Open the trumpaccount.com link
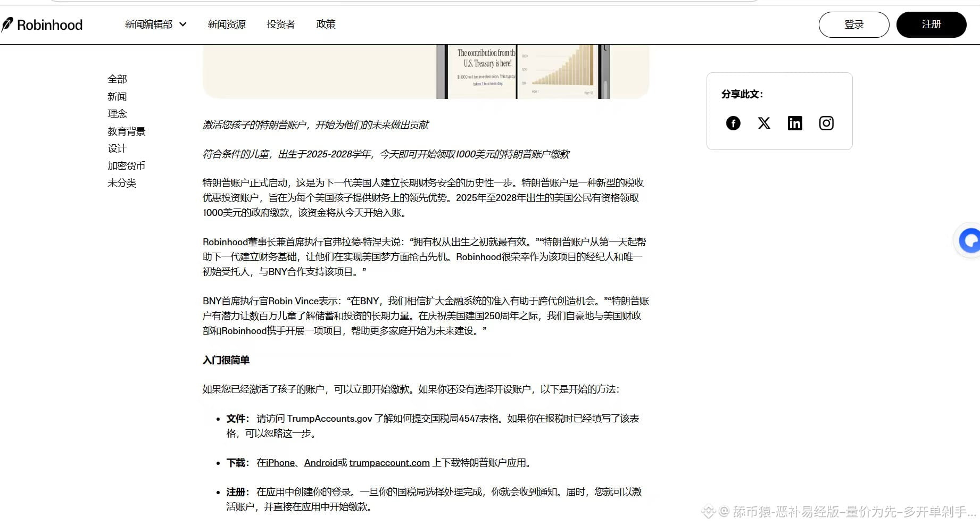The height and width of the screenshot is (525, 980). (389, 463)
